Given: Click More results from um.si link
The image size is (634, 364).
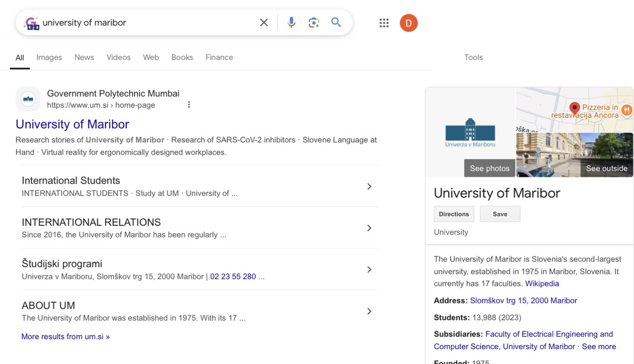Looking at the screenshot, I should click(65, 337).
